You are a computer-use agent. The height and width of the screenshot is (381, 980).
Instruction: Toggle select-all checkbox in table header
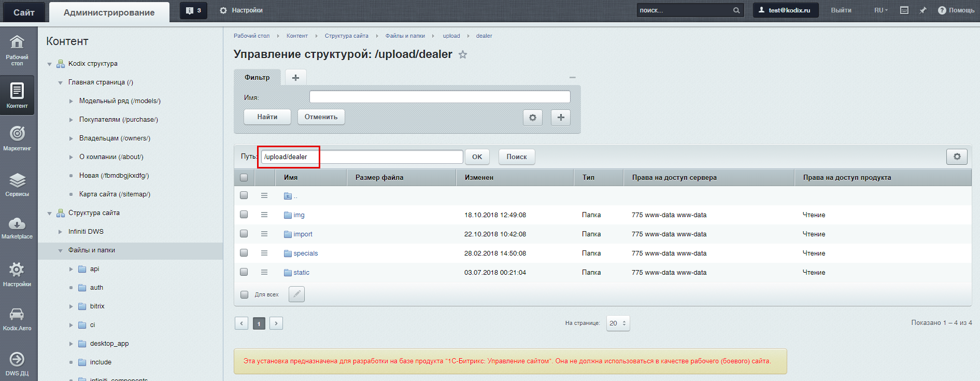click(x=244, y=177)
